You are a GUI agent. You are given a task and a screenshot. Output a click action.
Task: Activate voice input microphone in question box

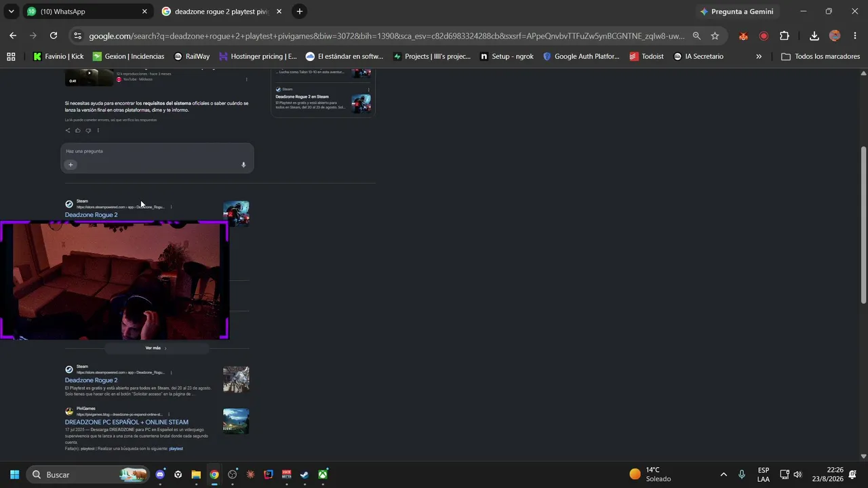243,165
